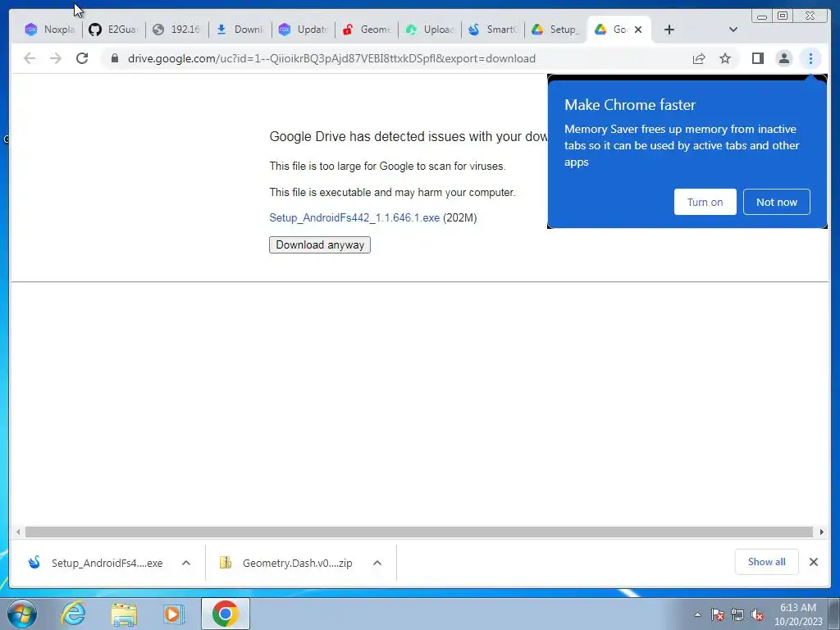Screen dimensions: 840x630
Task: Reload the current page
Action: pos(82,58)
